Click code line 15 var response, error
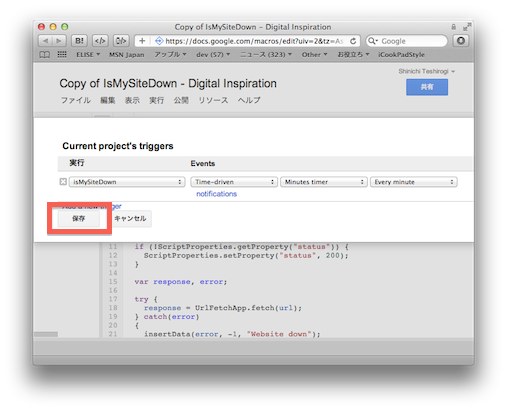The width and height of the screenshot is (507, 411). pos(181,282)
